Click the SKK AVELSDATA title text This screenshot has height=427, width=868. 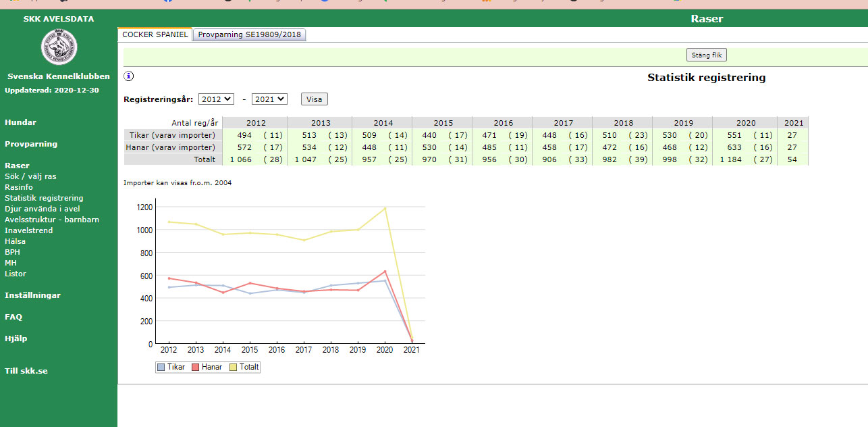tap(59, 19)
